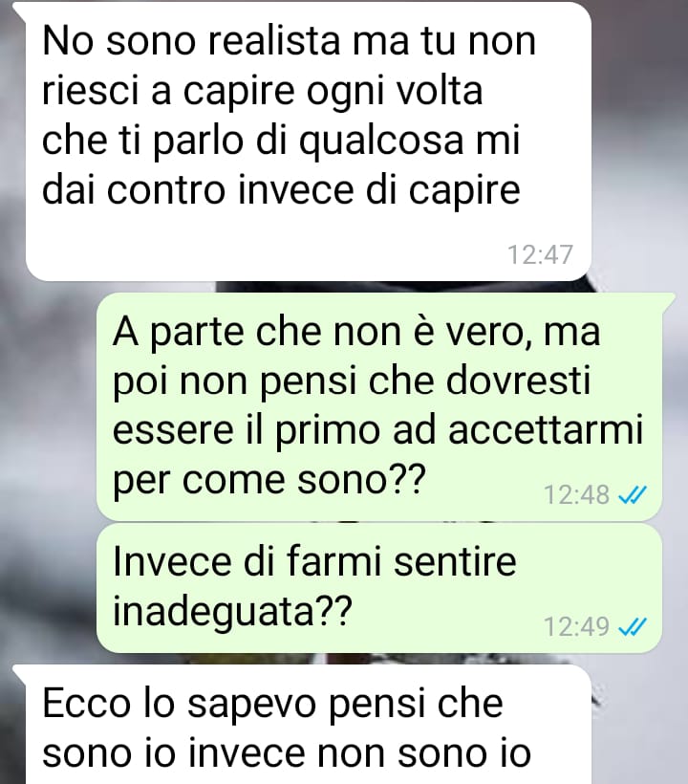Click the line 'dai contro invece di capire'

[x=281, y=190]
